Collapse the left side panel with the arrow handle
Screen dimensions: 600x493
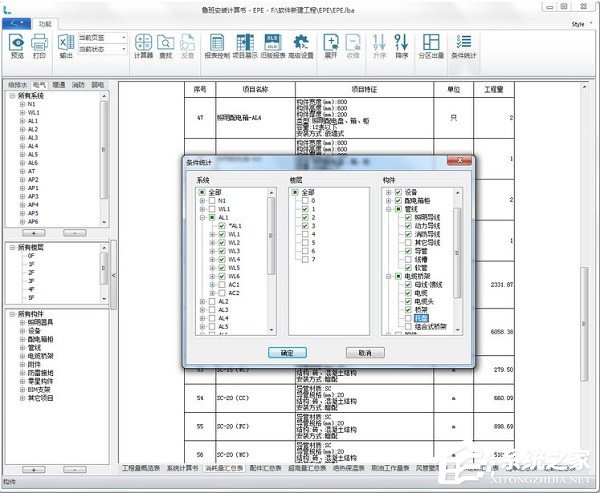pos(113,275)
